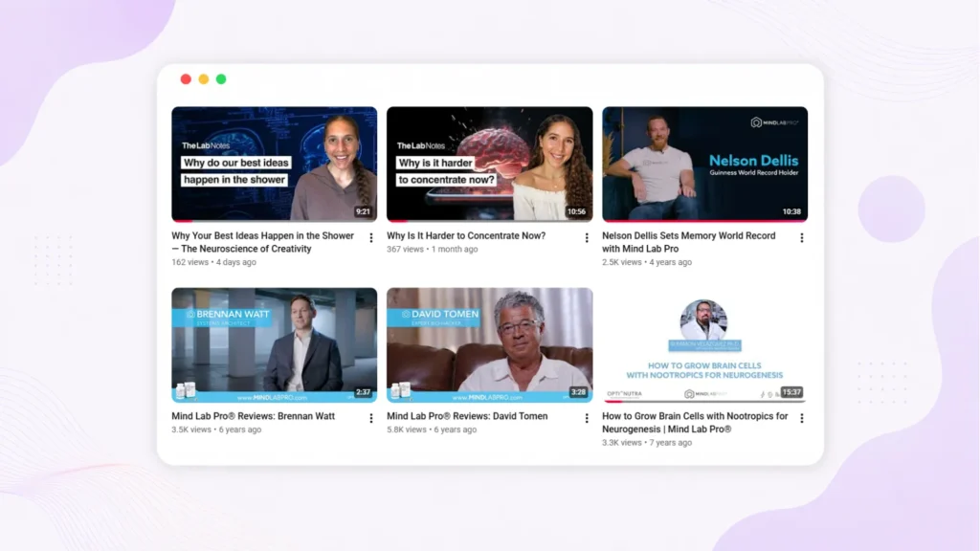This screenshot has height=551, width=980.
Task: Click '162 views • 4 days ago' text
Action: pos(213,262)
